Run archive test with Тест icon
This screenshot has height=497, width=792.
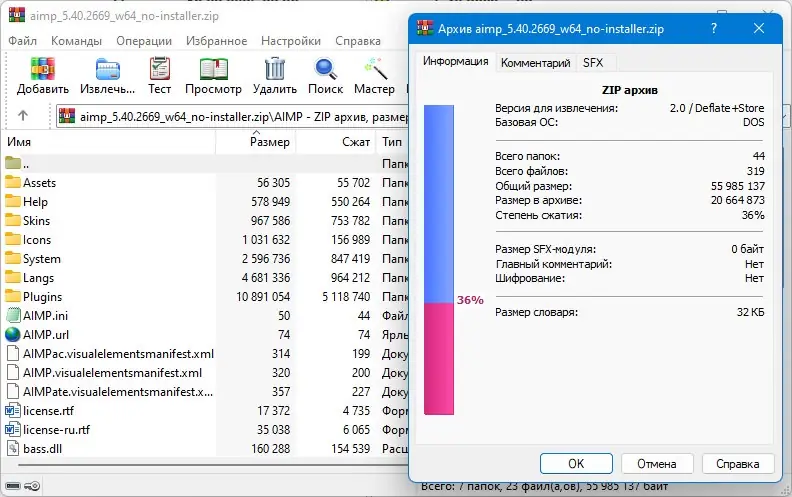pos(160,68)
